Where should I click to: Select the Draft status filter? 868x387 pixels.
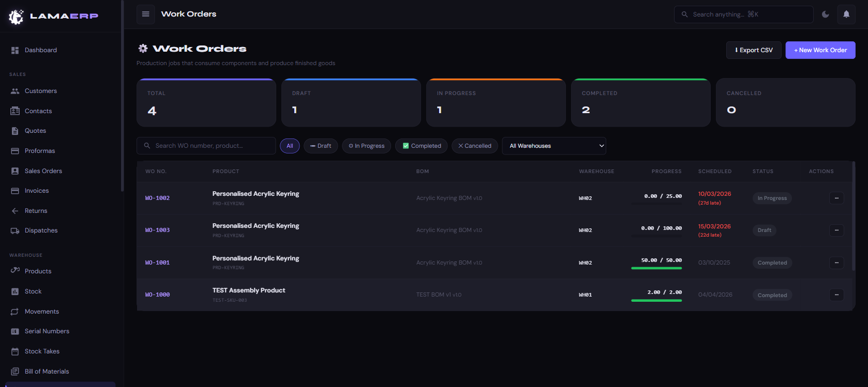321,146
